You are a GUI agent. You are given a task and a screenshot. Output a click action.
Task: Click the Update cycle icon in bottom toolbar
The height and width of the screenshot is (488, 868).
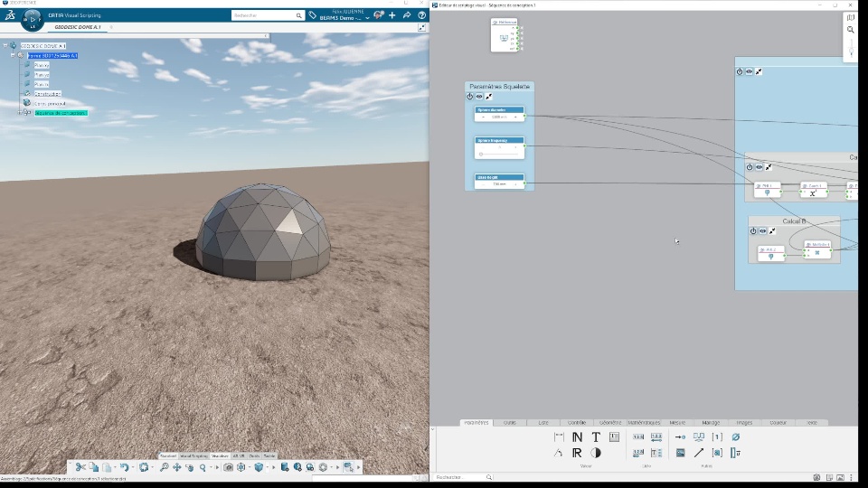(144, 467)
